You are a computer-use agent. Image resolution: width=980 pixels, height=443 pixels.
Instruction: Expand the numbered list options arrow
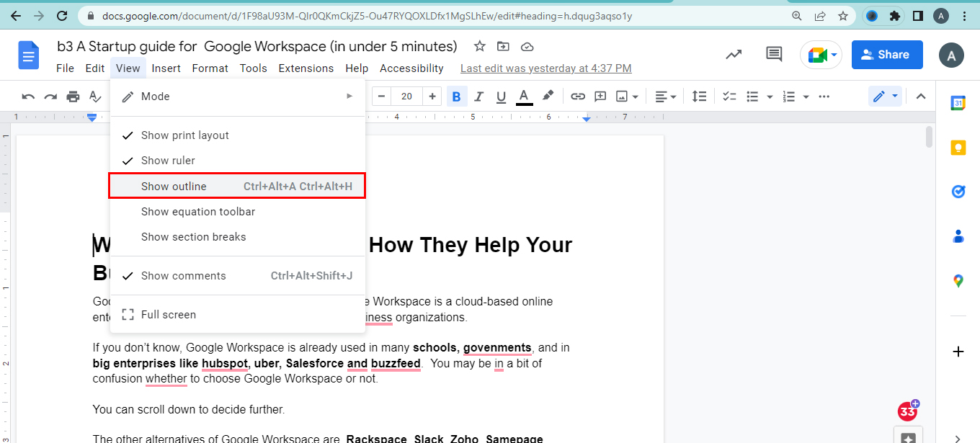[806, 97]
